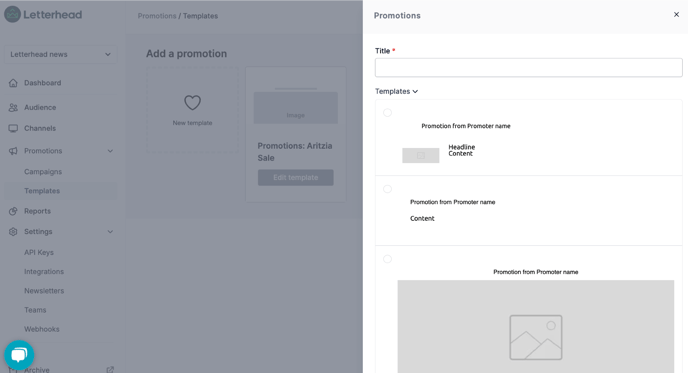Collapse the Settings submenu chevron
Screen dimensions: 688x373
pos(110,232)
